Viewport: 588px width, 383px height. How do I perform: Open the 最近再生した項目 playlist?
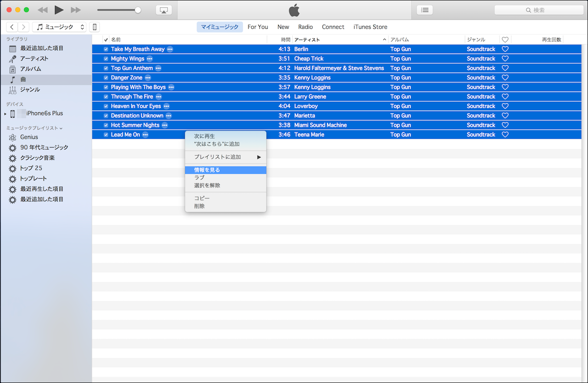coord(42,189)
